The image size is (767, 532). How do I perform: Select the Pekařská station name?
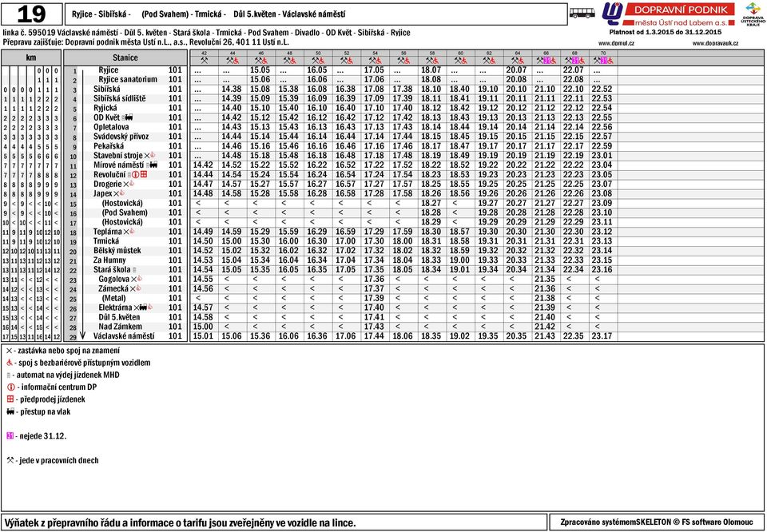(x=109, y=146)
